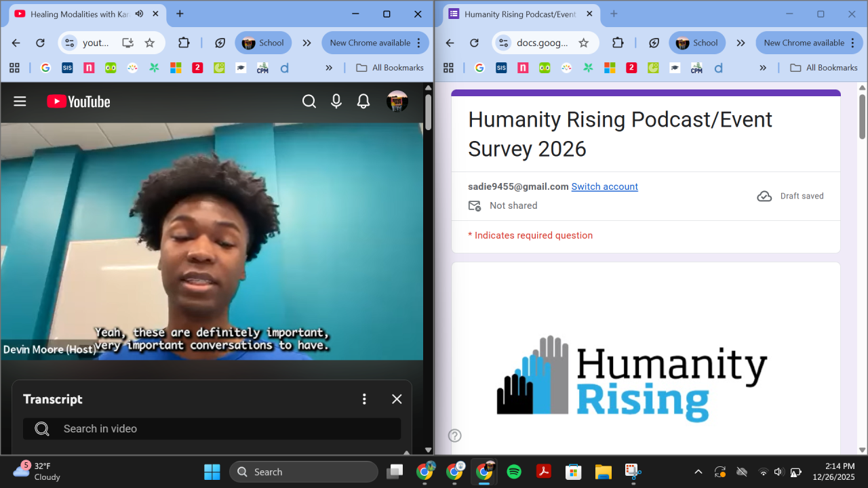The height and width of the screenshot is (488, 868).
Task: Switch to Healing Modalities YouTube tab
Action: coord(75,14)
